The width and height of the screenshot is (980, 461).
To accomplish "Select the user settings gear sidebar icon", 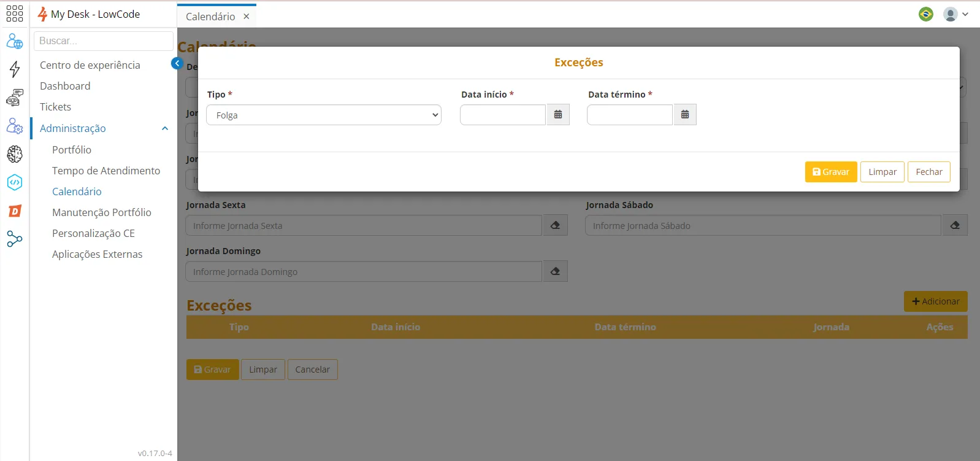I will click(15, 126).
